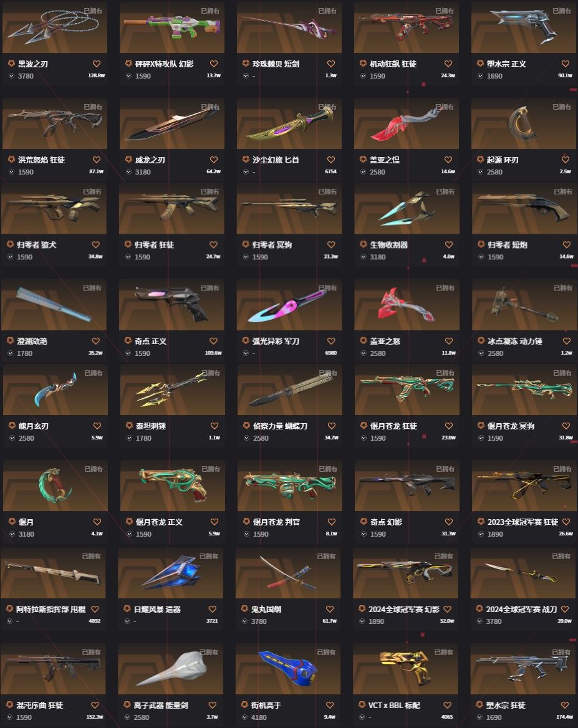Select the 泰坦刺锤 golden blades image
Viewport: 578px width, 728px height.
coord(173,390)
